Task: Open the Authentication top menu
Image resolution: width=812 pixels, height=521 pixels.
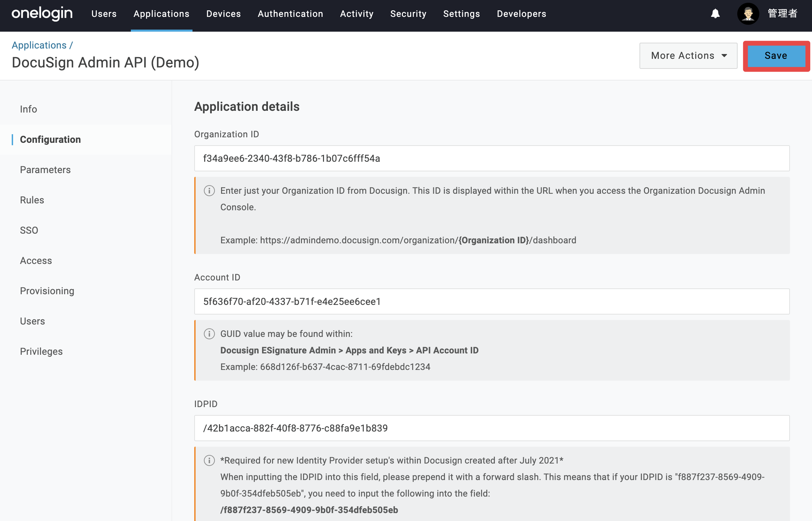Action: pyautogui.click(x=290, y=14)
